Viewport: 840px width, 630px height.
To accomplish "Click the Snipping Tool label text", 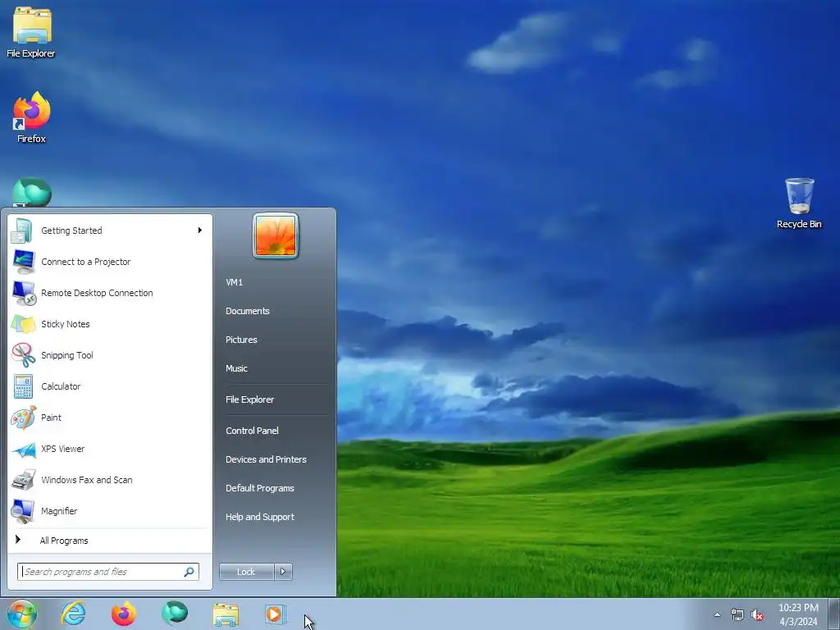I will (67, 355).
